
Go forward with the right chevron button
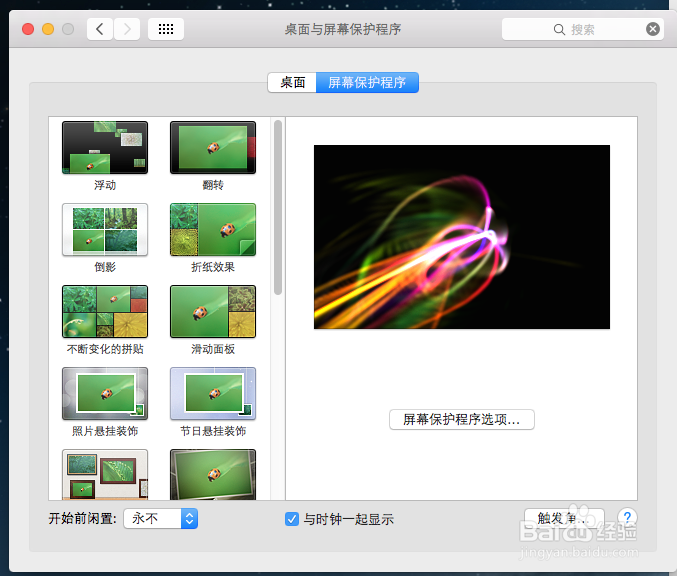click(x=127, y=29)
